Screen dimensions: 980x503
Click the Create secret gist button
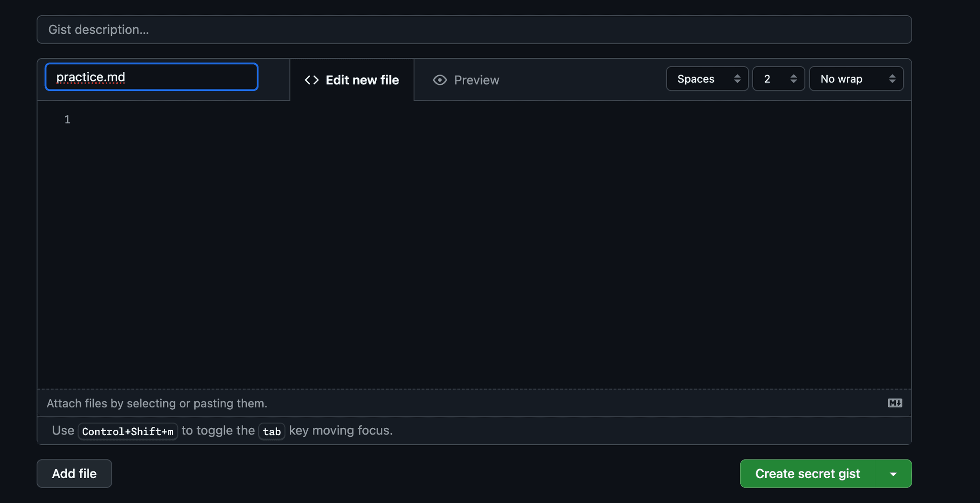coord(807,474)
